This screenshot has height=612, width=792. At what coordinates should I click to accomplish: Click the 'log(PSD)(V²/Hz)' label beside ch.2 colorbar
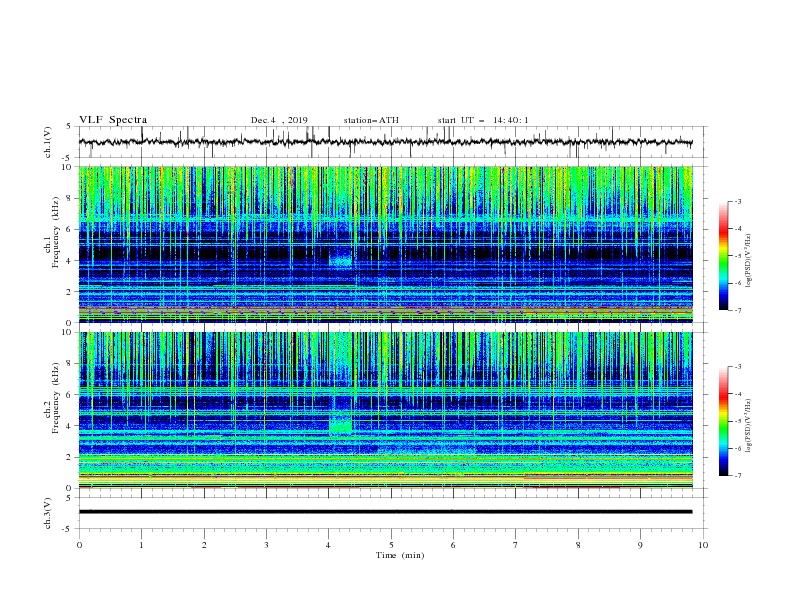[x=748, y=426]
